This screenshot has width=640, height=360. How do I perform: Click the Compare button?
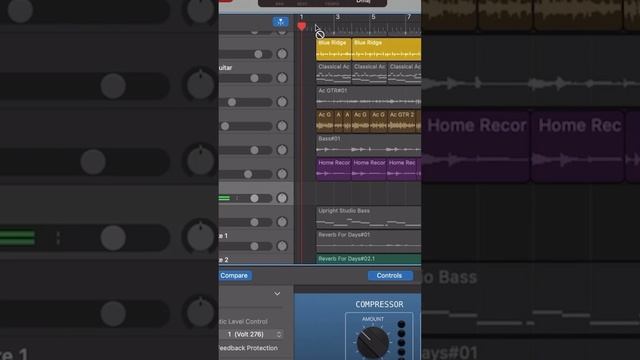tap(235, 276)
